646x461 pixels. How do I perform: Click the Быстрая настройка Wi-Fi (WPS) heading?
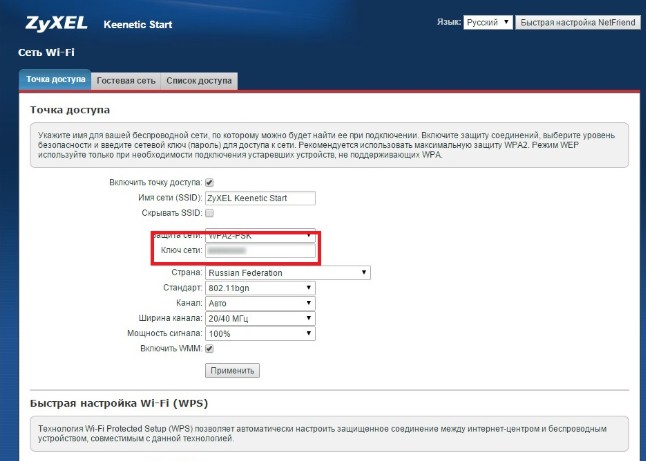click(119, 403)
